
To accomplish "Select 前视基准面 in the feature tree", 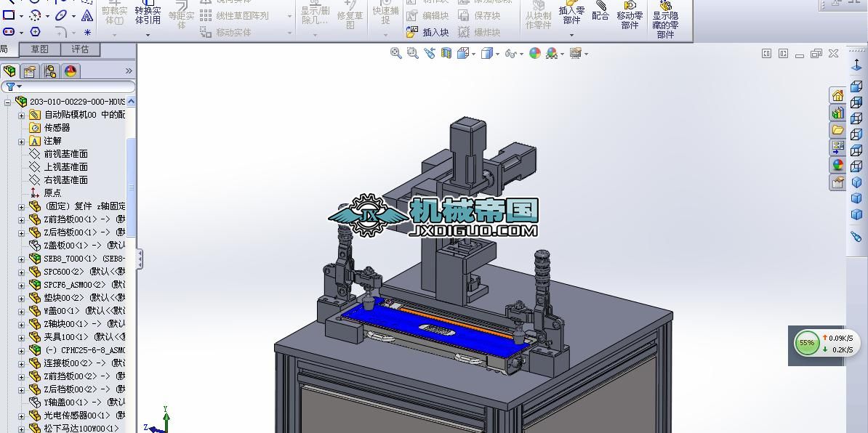I will point(66,154).
